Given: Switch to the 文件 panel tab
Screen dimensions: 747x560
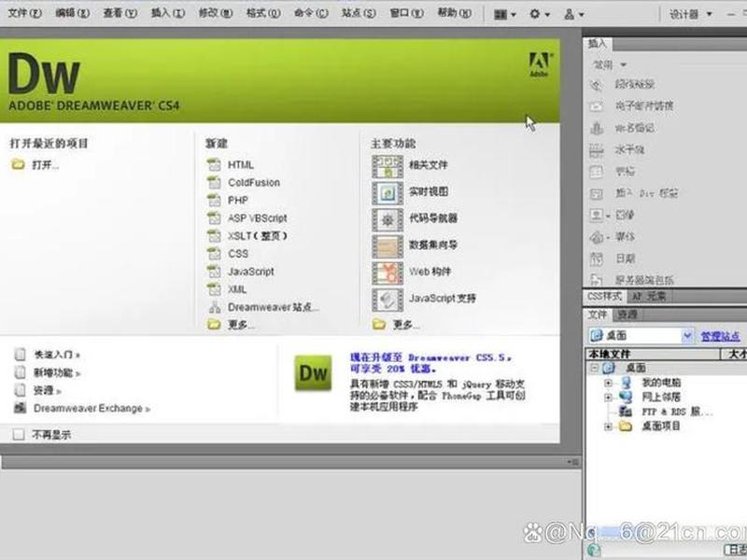Looking at the screenshot, I should coord(598,315).
